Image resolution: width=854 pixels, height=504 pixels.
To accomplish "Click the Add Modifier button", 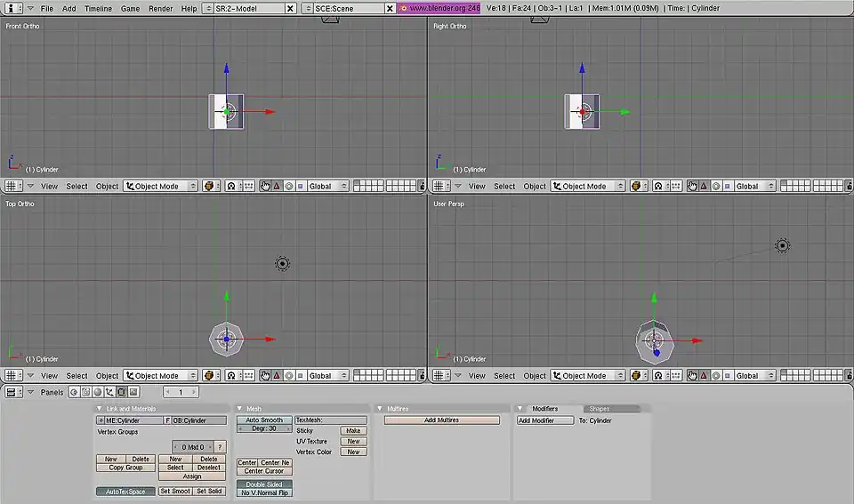I will click(545, 420).
